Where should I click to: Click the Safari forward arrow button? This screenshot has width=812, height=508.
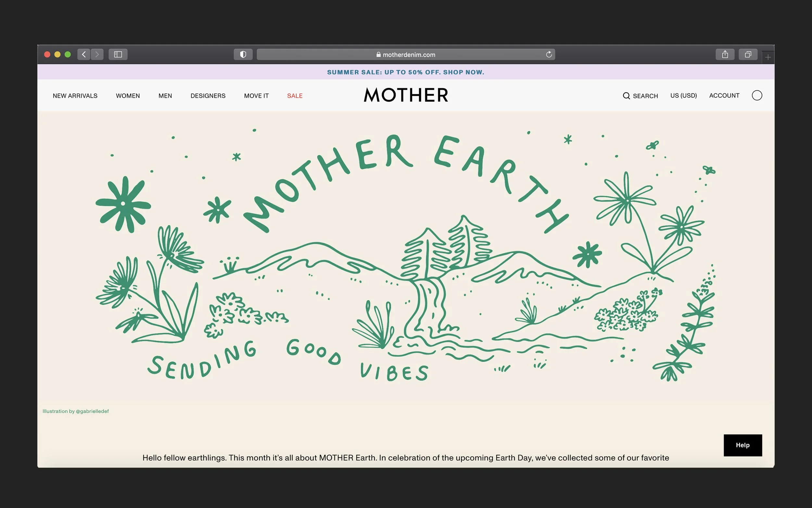[97, 55]
